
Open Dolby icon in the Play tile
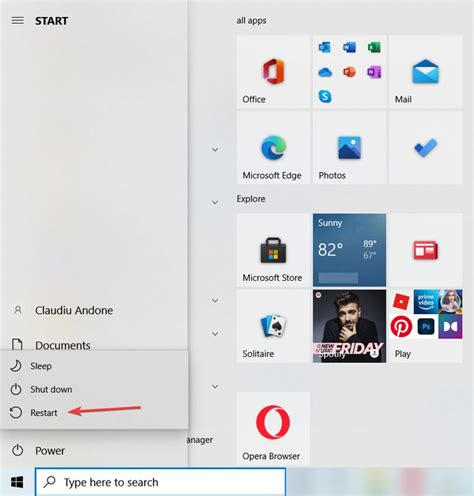(x=450, y=327)
